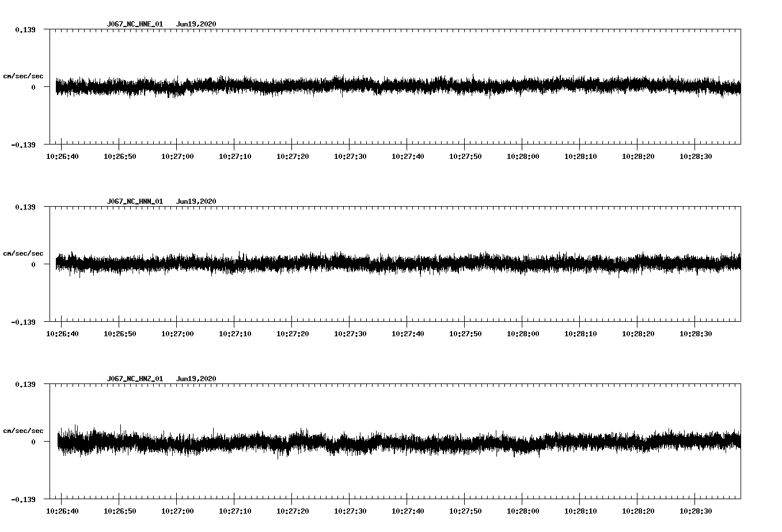The image size is (782, 532).
Task: Click 10:27:10 time label under HNZ plot
Action: pyautogui.click(x=235, y=511)
